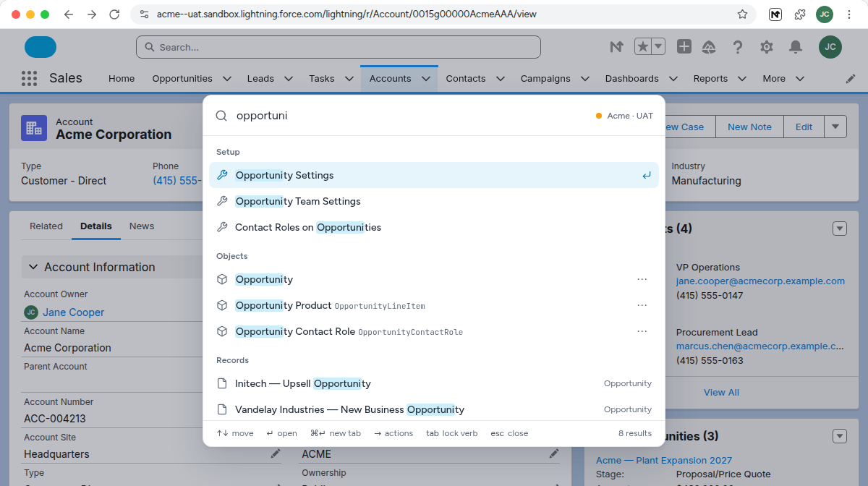
Task: Reload the page with refresh icon
Action: (114, 14)
